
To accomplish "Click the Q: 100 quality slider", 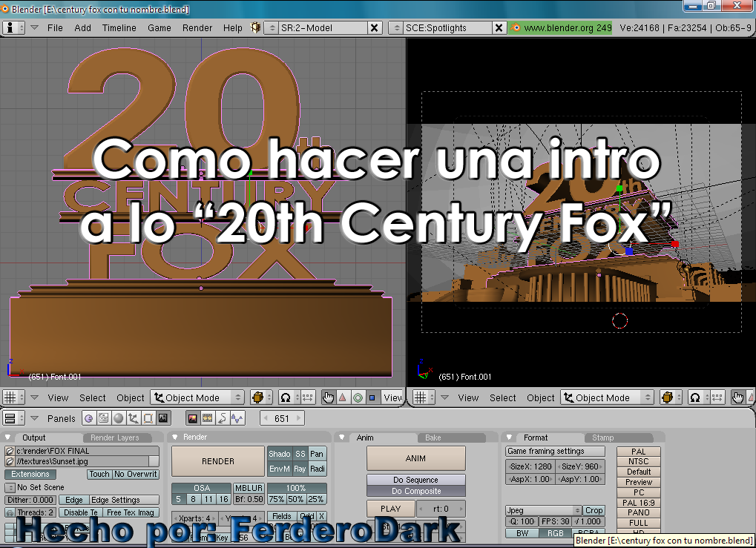I will [522, 521].
